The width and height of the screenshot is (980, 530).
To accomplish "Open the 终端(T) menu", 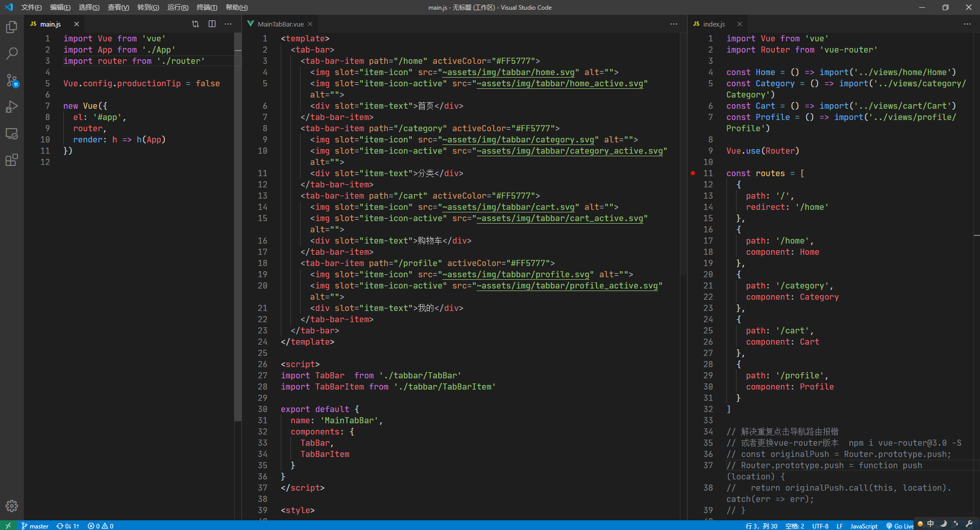I will tap(207, 7).
